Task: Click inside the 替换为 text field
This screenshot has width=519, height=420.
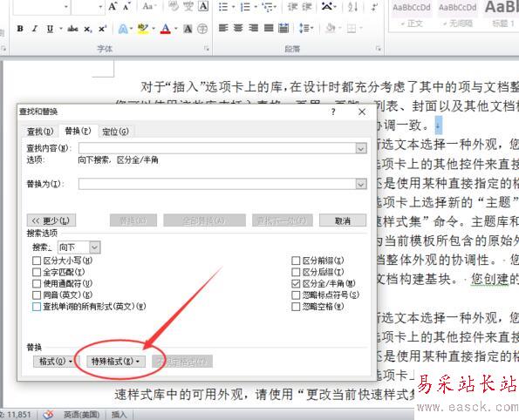Action: [x=217, y=184]
